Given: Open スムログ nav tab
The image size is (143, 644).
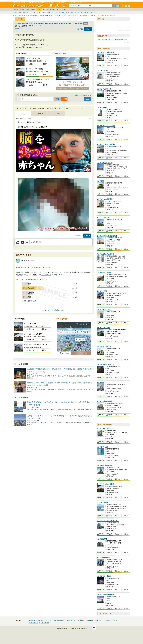Looking at the screenshot, I should (45, 9).
